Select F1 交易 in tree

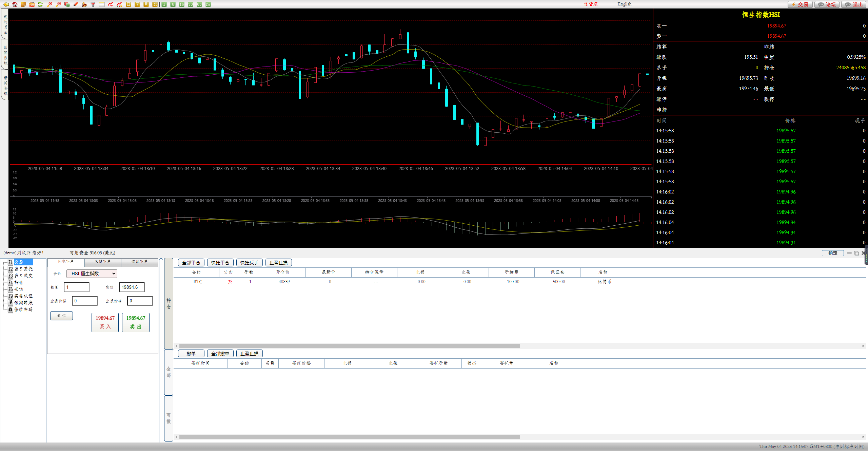pyautogui.click(x=20, y=262)
